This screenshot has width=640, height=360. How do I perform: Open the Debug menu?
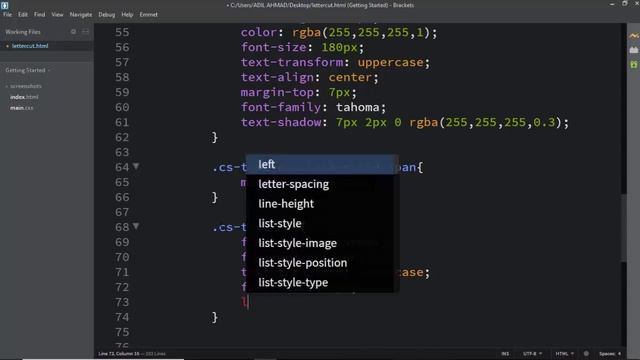point(107,14)
